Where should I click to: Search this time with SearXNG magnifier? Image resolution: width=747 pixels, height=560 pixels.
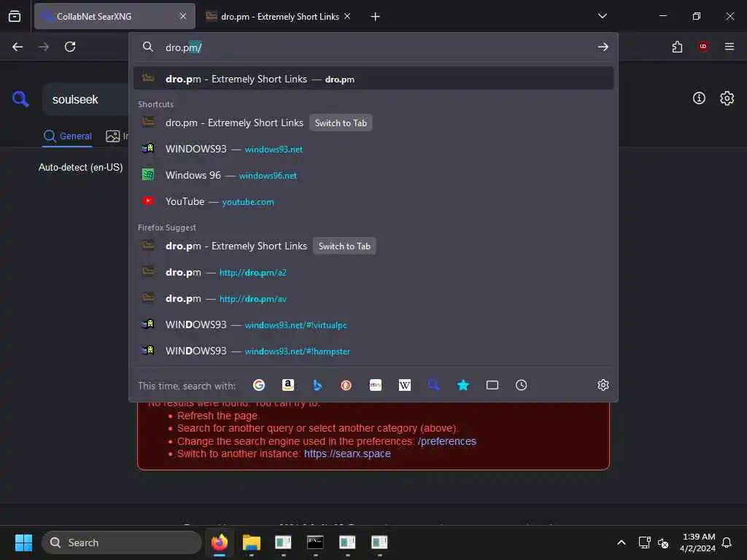coord(433,385)
